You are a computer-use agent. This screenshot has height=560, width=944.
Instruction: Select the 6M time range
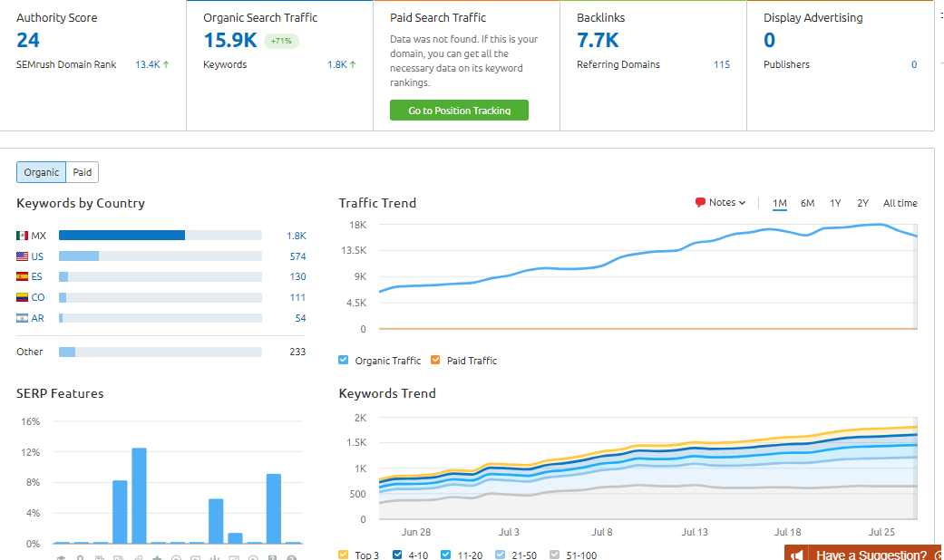pos(808,203)
